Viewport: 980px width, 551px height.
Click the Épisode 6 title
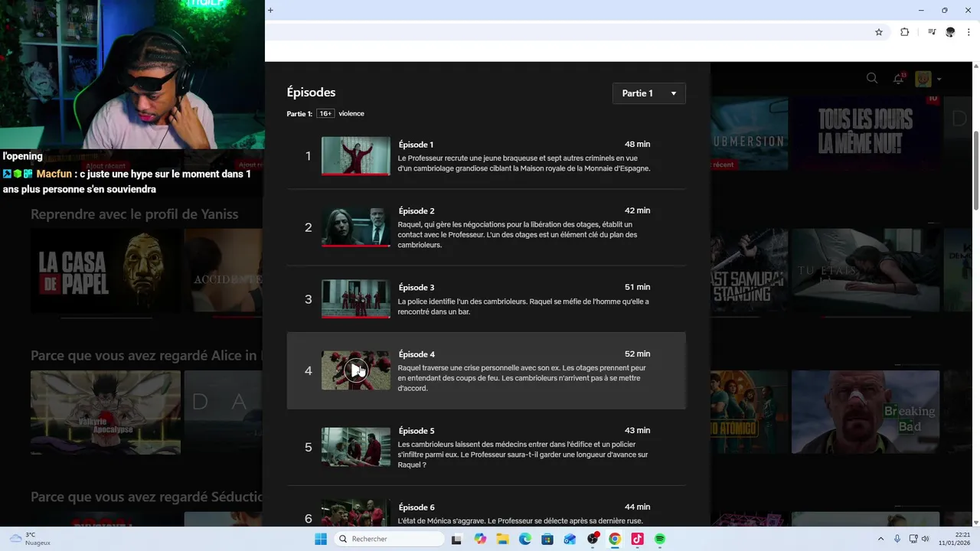pyautogui.click(x=416, y=507)
